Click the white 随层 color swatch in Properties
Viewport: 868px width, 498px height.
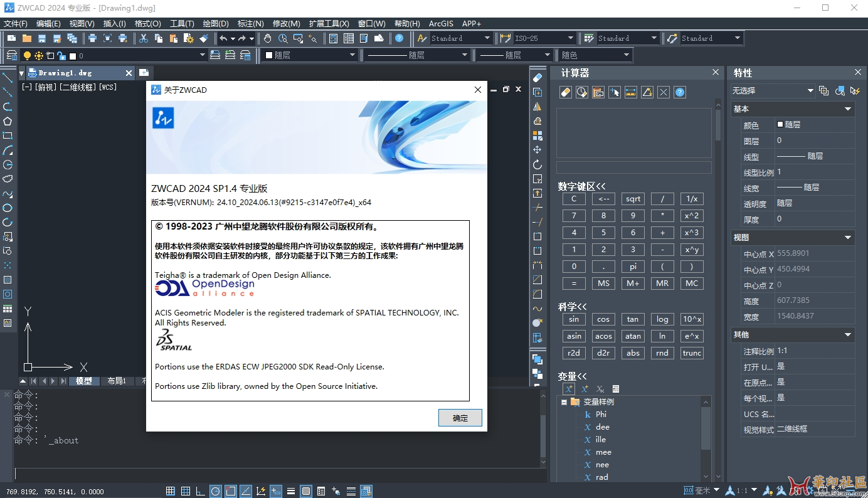(x=780, y=125)
